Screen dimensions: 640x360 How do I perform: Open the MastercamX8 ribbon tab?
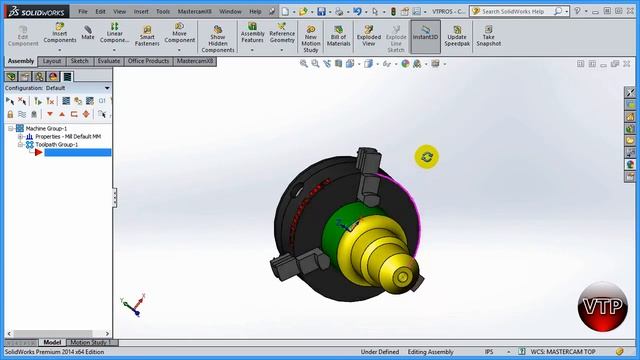pyautogui.click(x=195, y=61)
